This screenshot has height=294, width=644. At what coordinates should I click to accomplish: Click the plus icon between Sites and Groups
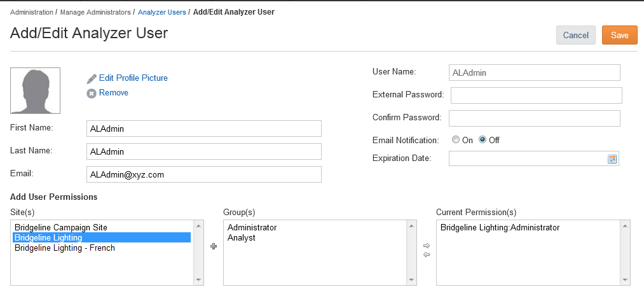pos(213,246)
